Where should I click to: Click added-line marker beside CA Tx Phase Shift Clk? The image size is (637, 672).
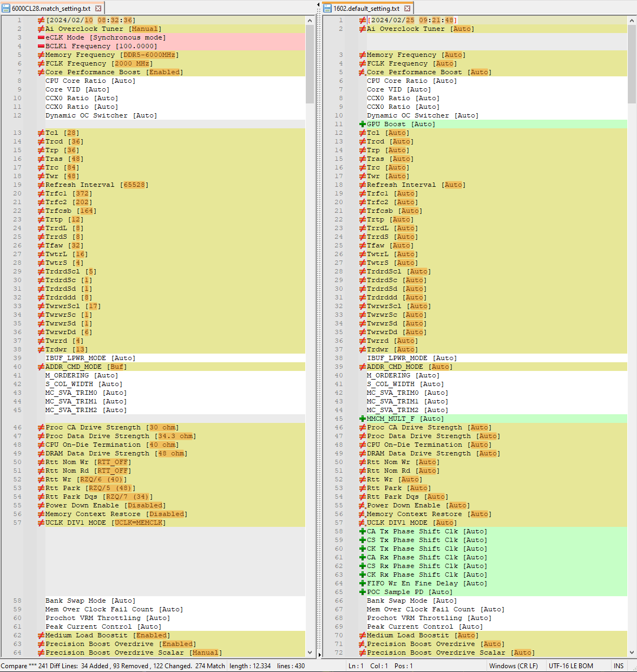[363, 531]
